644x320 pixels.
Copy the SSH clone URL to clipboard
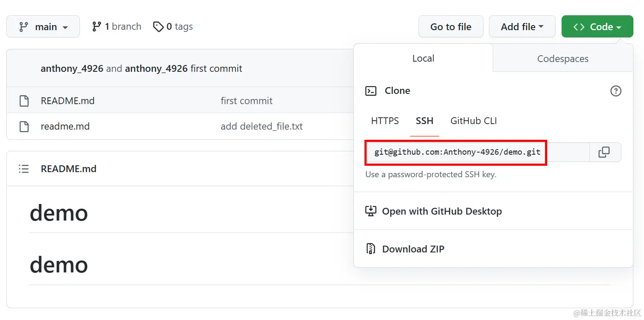pyautogui.click(x=605, y=152)
